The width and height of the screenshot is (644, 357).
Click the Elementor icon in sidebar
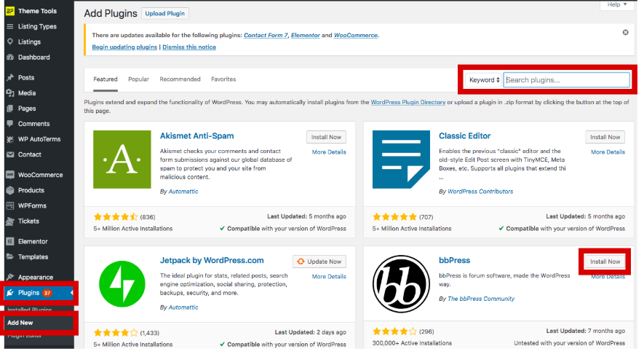(x=10, y=241)
